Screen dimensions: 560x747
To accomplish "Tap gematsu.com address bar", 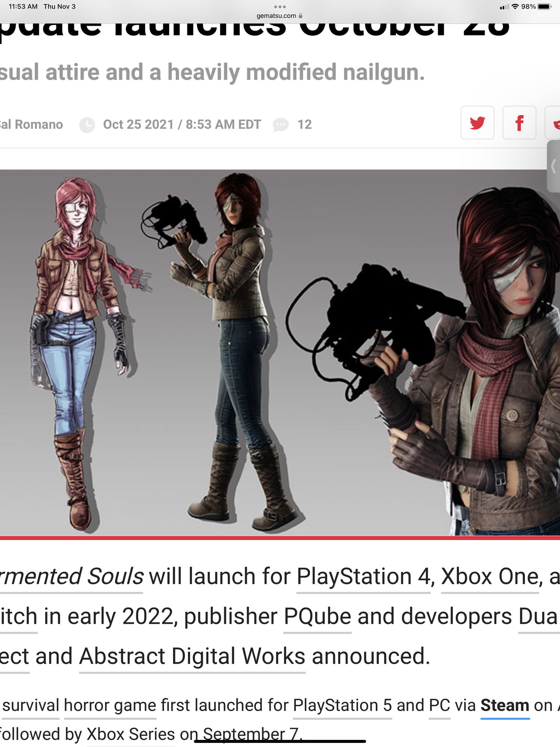I will 279,16.
